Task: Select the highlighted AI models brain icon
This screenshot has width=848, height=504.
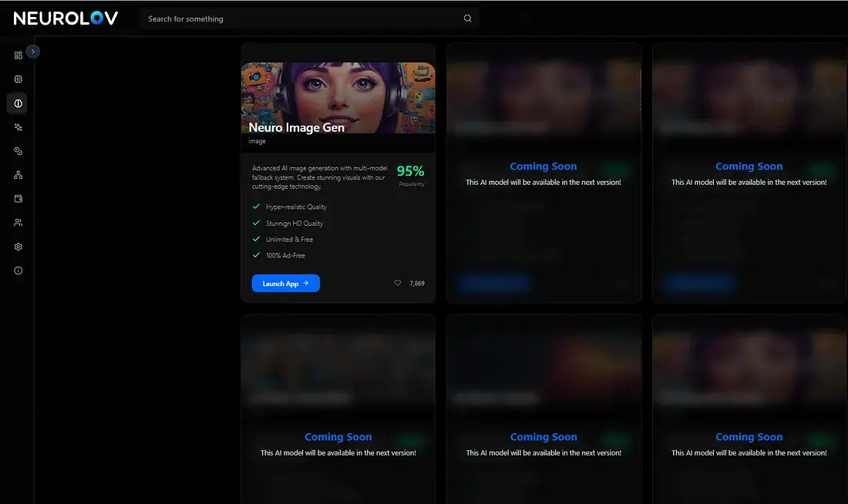Action: click(x=18, y=103)
